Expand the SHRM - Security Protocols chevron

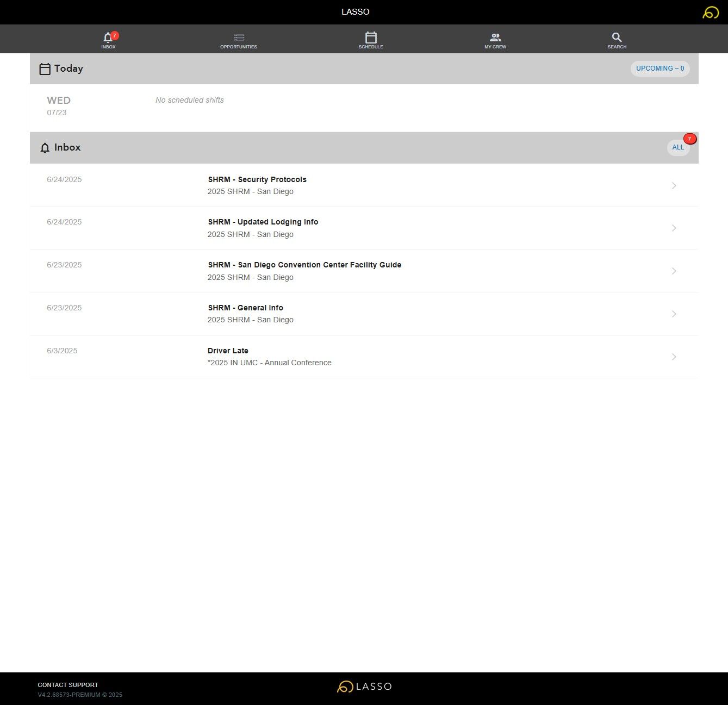(x=674, y=185)
